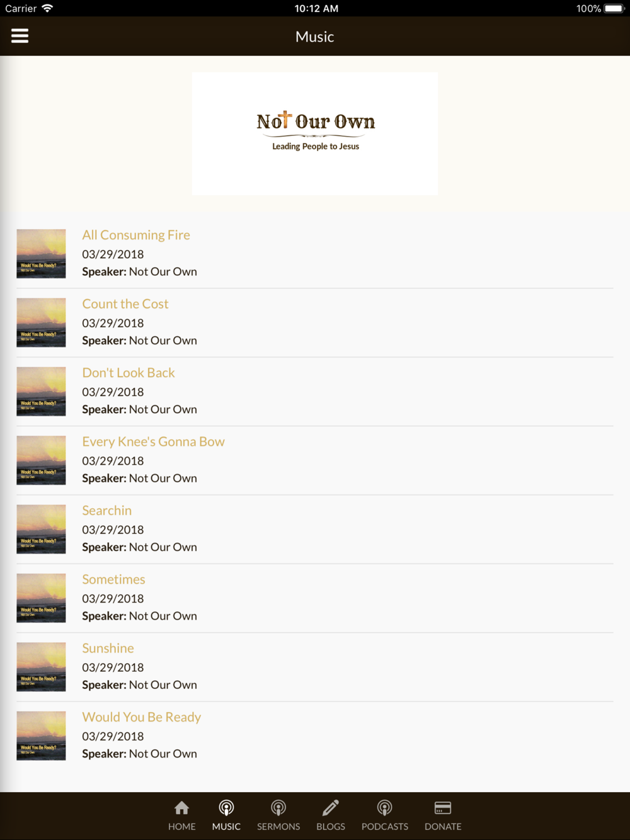Open the Podcasts microphone icon
Viewport: 630px width, 840px height.
click(x=385, y=807)
